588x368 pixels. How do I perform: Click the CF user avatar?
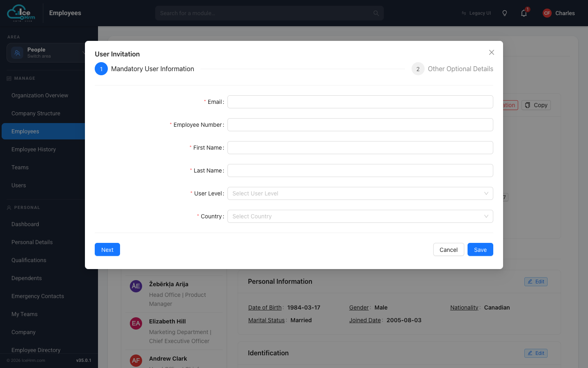[547, 13]
